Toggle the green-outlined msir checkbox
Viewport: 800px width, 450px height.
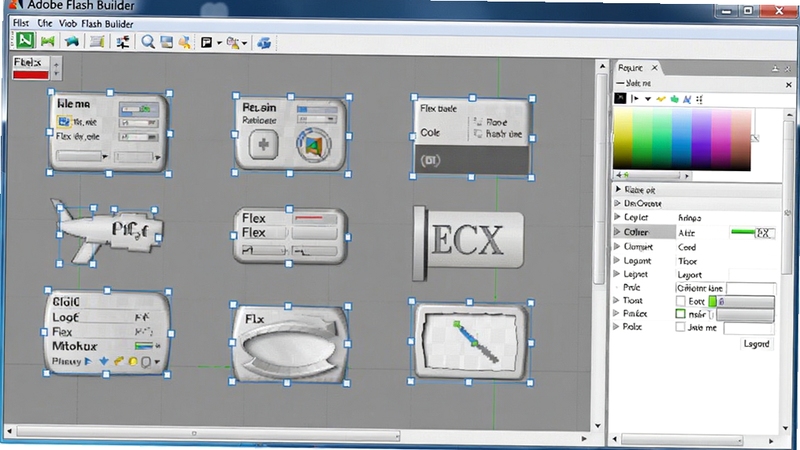pyautogui.click(x=680, y=314)
